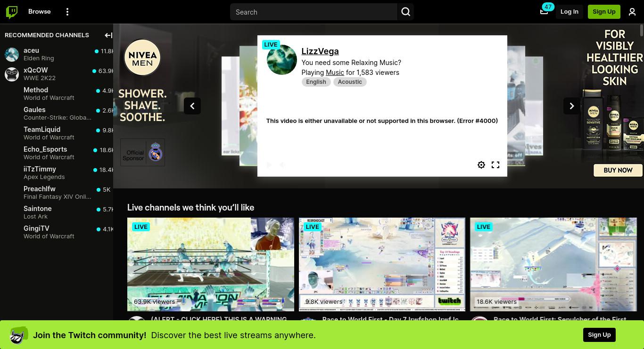644x349 pixels.
Task: Show next carousel stream
Action: pos(572,106)
